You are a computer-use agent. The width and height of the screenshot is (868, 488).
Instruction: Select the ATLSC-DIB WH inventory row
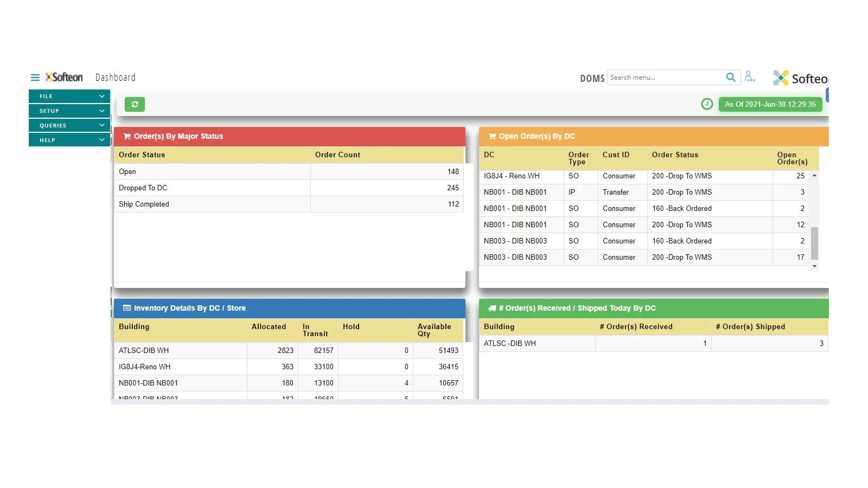point(289,351)
